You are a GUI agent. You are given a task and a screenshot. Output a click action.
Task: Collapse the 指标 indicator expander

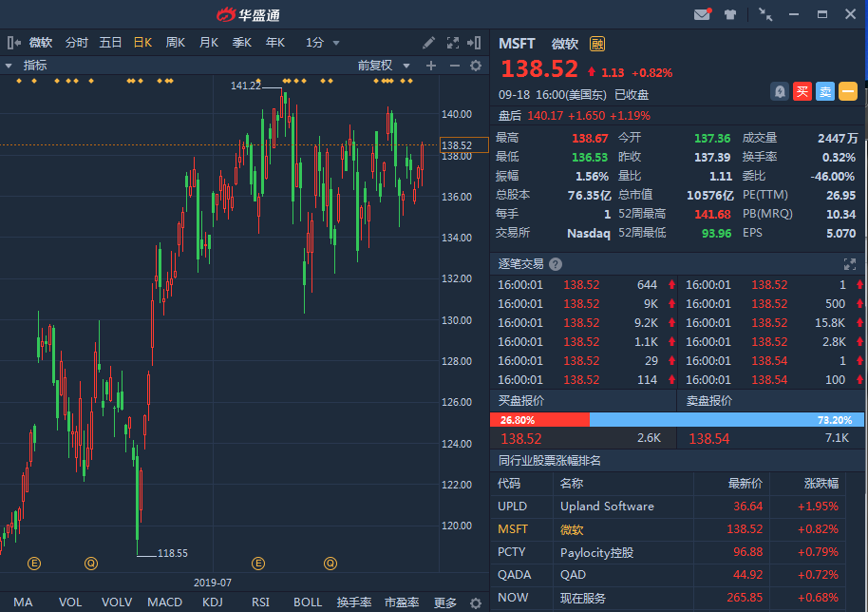(x=9, y=66)
